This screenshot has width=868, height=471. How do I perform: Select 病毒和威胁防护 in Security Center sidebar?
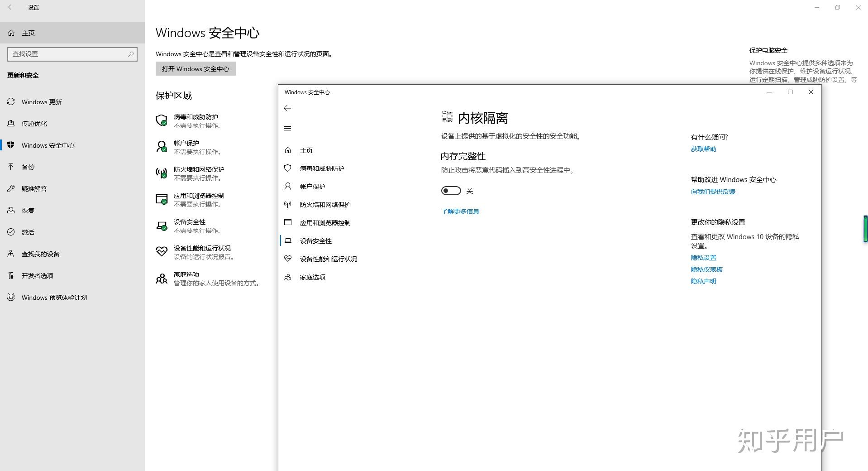[x=322, y=168]
